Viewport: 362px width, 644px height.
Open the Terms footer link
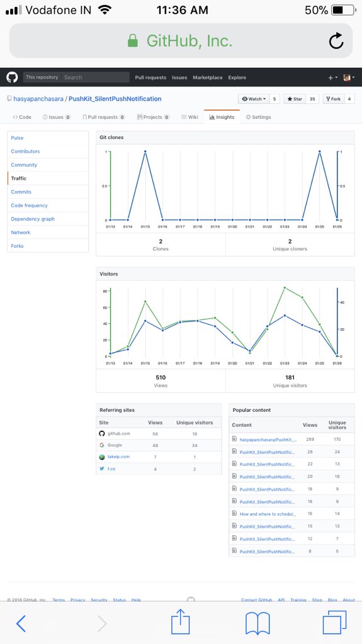point(59,599)
